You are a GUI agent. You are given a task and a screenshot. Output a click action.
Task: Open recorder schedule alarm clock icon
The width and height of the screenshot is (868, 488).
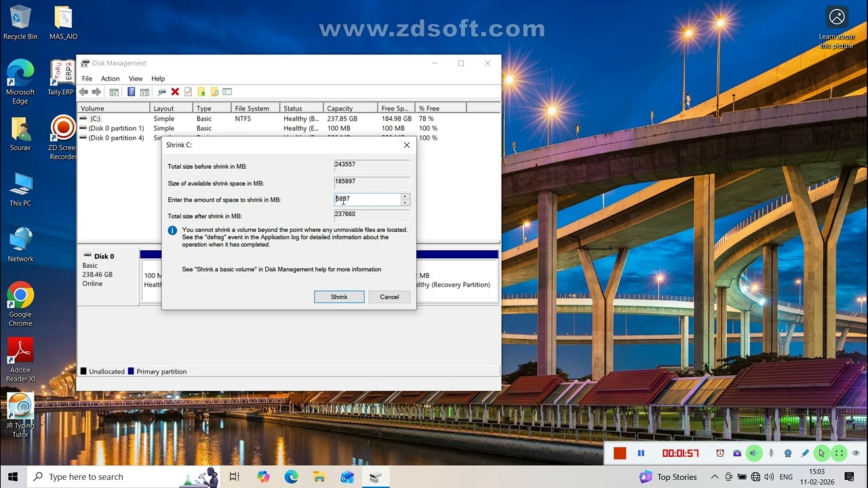tap(720, 453)
